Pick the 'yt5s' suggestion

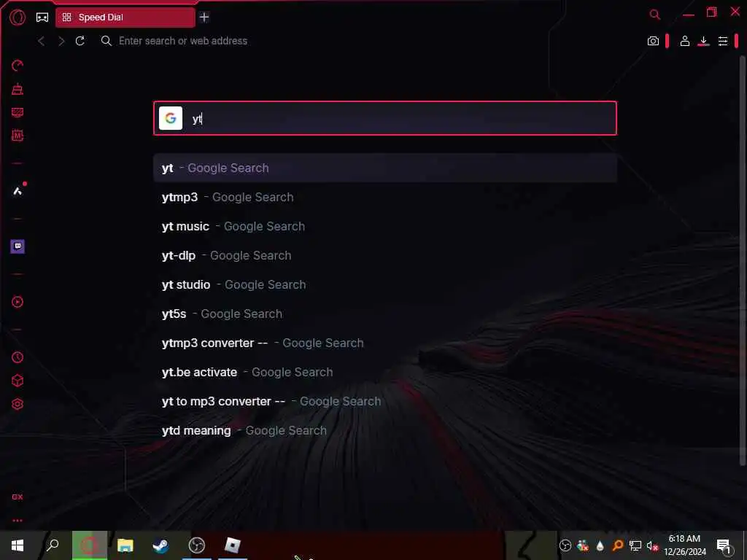point(385,314)
